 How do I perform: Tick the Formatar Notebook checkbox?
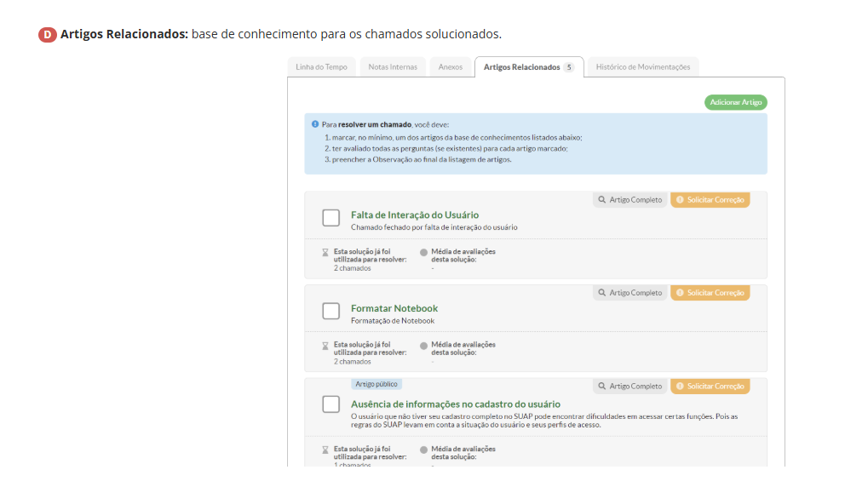pyautogui.click(x=331, y=311)
